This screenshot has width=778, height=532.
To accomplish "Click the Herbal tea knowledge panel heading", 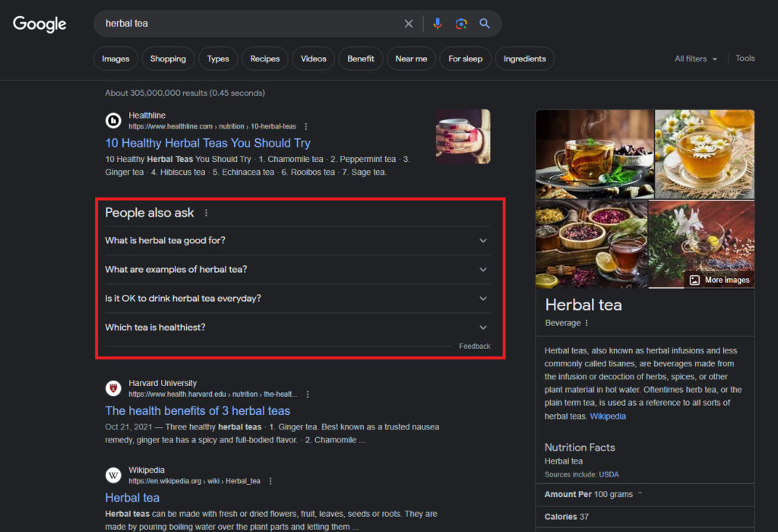I will tap(583, 305).
